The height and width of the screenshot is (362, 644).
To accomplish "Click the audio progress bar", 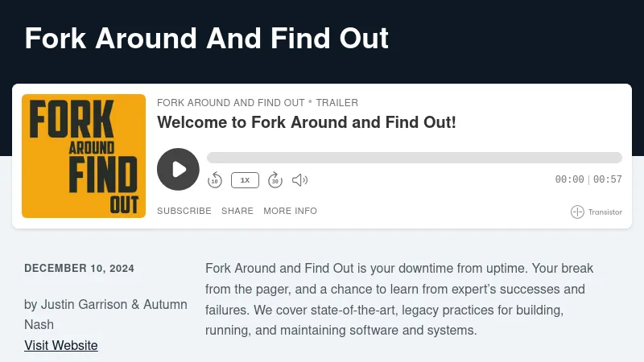I will [x=414, y=158].
